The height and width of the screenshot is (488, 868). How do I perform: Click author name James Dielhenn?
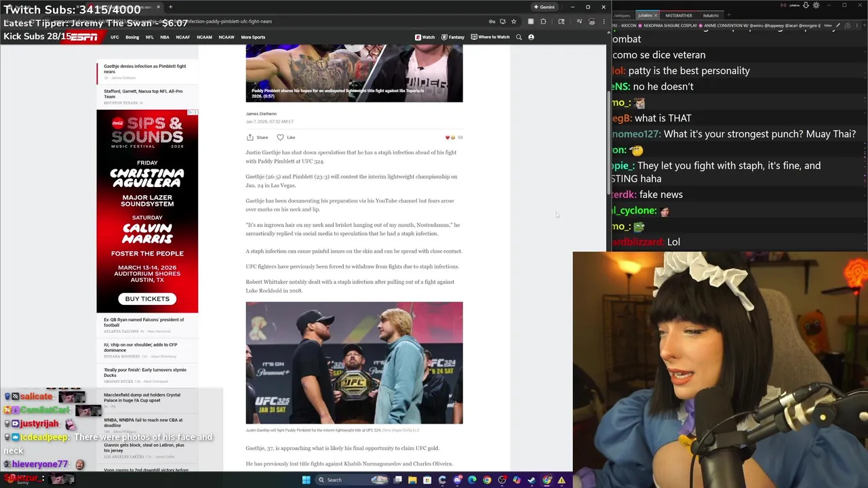[261, 114]
